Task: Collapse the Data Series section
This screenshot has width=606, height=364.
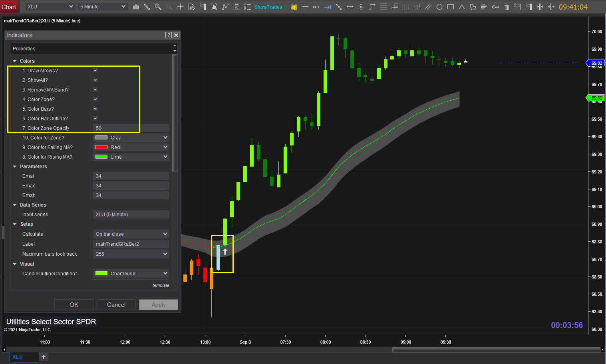Action: 15,205
